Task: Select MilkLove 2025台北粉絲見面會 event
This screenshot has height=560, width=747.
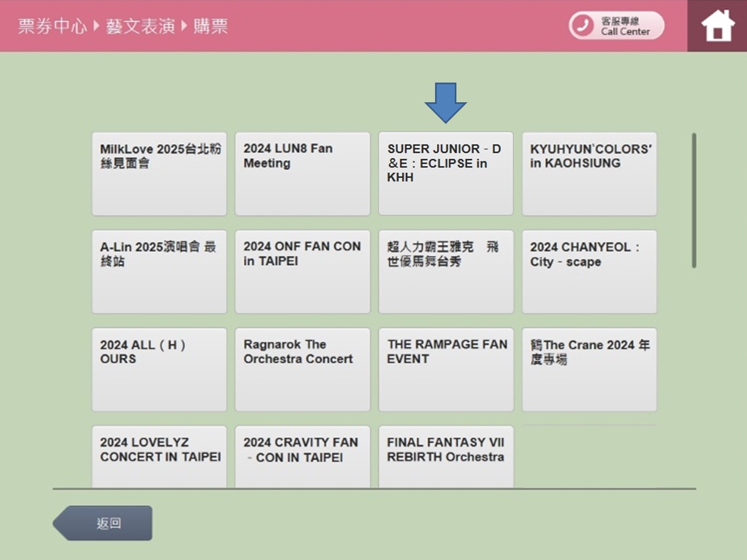Action: pyautogui.click(x=159, y=174)
